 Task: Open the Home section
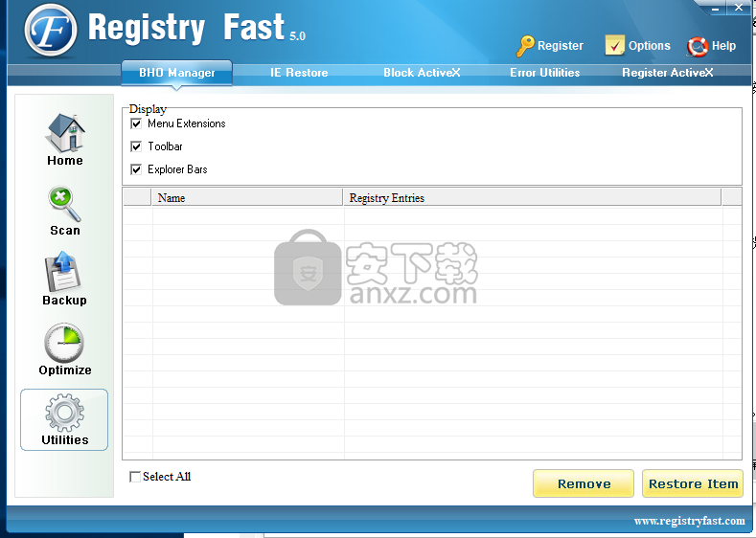65,140
